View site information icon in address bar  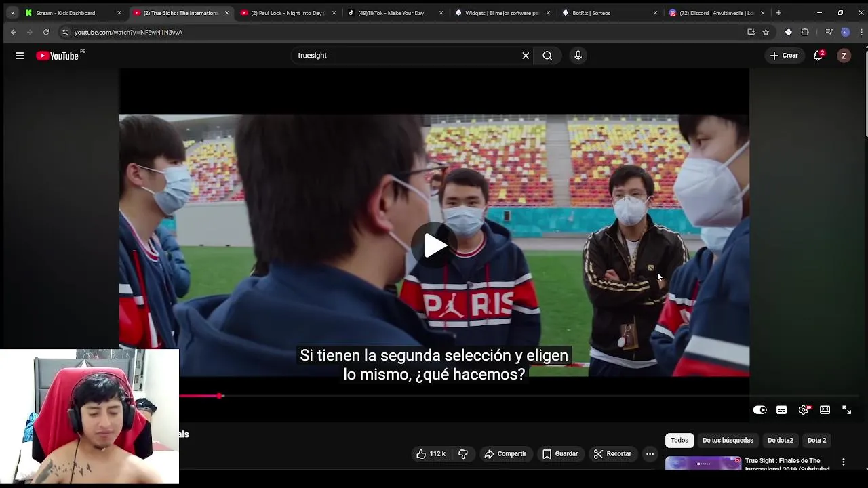pyautogui.click(x=65, y=32)
